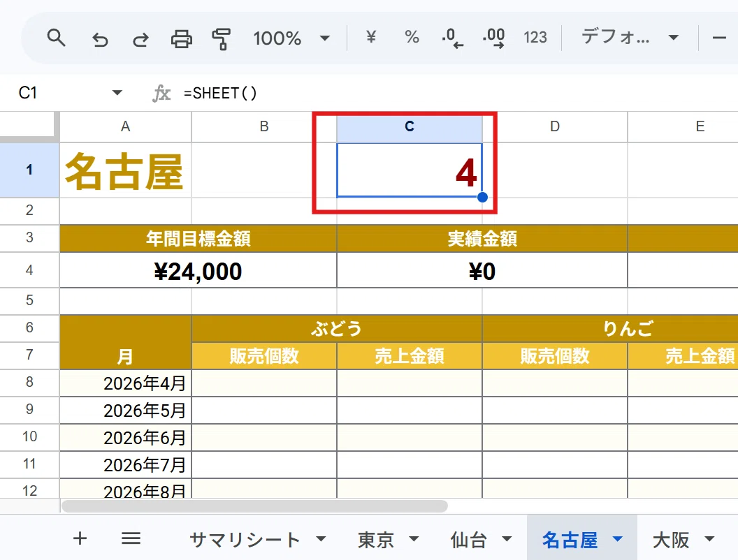Decrease the font size with minus button

[x=719, y=38]
